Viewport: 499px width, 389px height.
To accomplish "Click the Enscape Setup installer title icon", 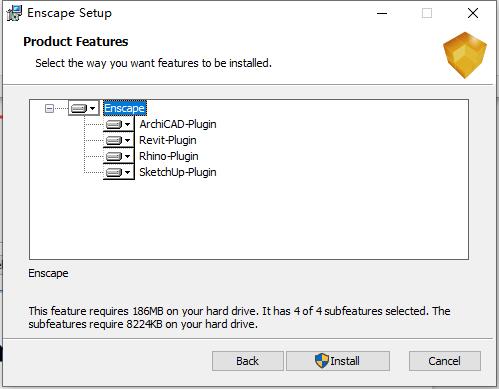I will (x=14, y=13).
